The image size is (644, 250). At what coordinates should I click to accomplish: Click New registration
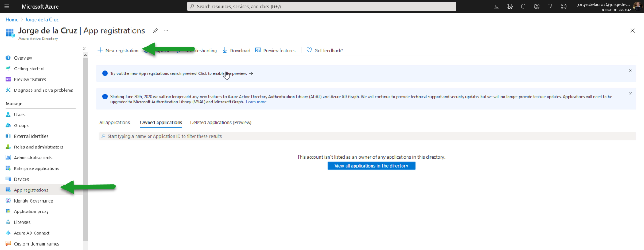click(x=118, y=50)
